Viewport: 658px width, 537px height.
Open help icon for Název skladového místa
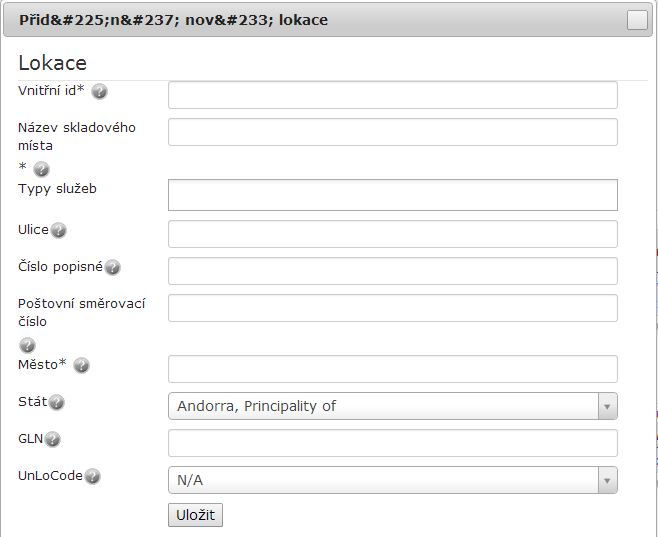41,169
